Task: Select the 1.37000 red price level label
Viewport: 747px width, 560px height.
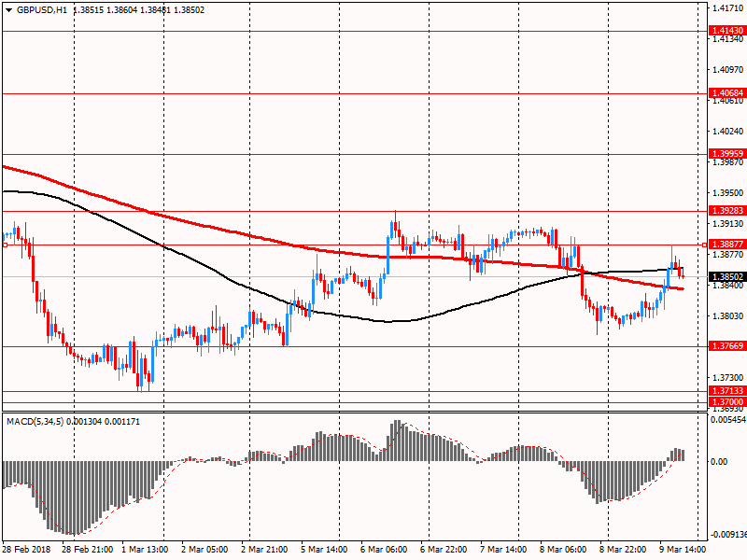Action: pyautogui.click(x=727, y=402)
